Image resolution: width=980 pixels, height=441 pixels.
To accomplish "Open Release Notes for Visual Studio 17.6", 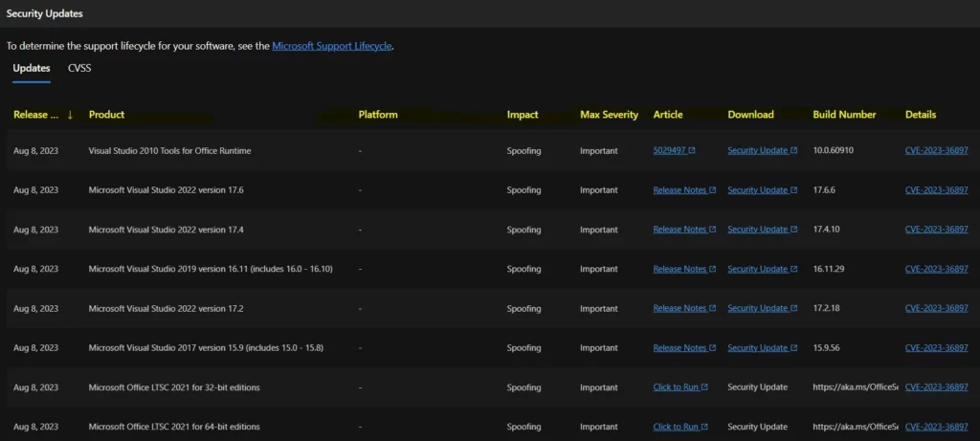I will 679,190.
